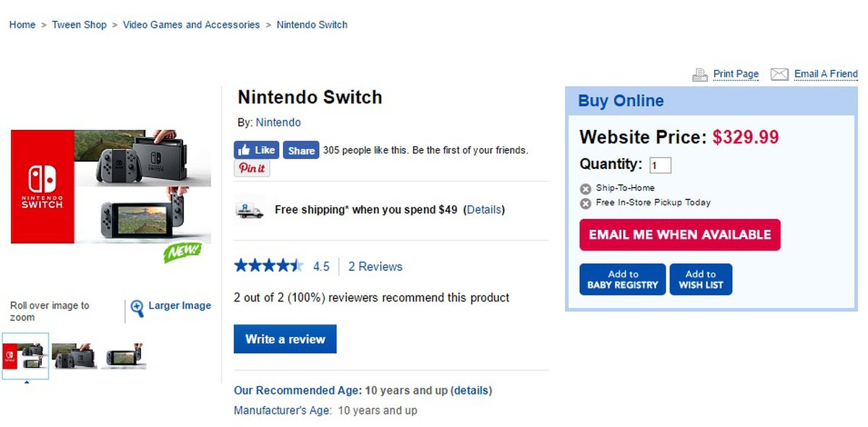Click the Facebook Like button

(256, 150)
